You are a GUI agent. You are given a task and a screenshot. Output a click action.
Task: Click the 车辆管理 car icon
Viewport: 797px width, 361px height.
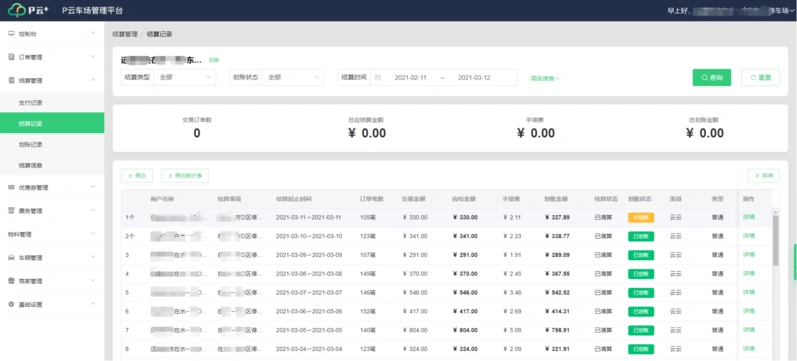point(11,258)
